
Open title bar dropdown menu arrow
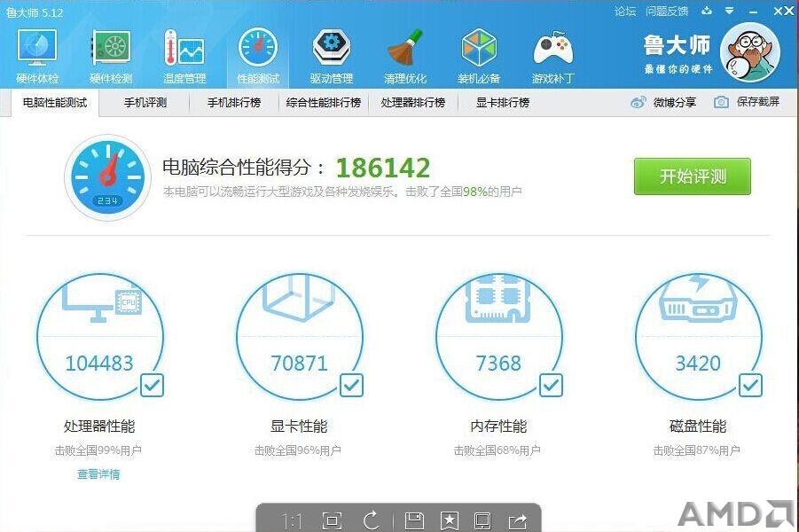(x=730, y=11)
